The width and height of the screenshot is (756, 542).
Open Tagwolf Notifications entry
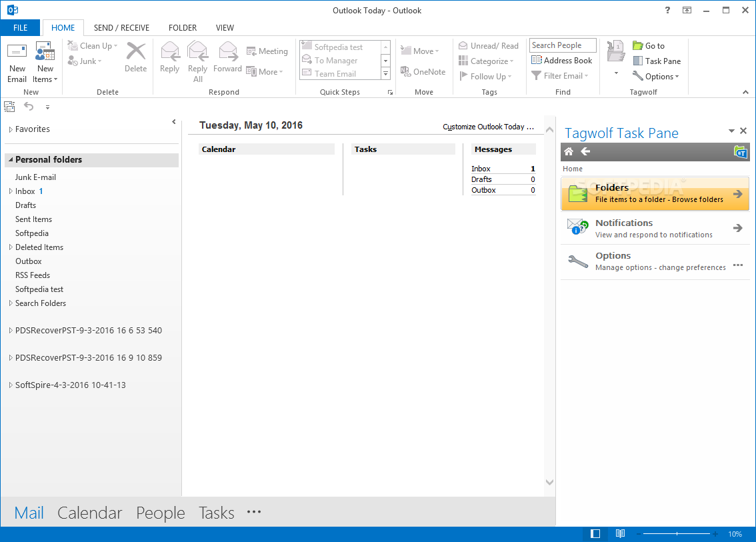click(655, 228)
